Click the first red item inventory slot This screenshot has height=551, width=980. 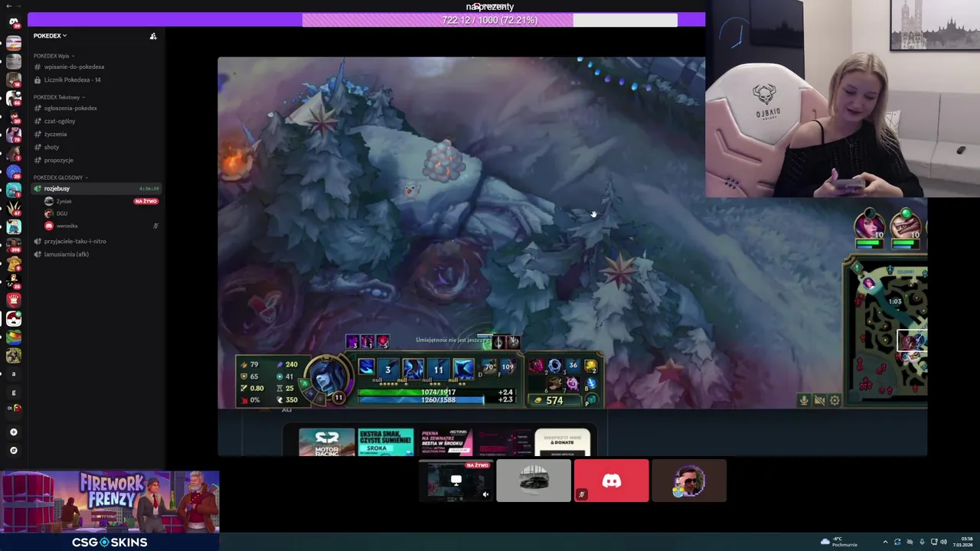pos(536,366)
